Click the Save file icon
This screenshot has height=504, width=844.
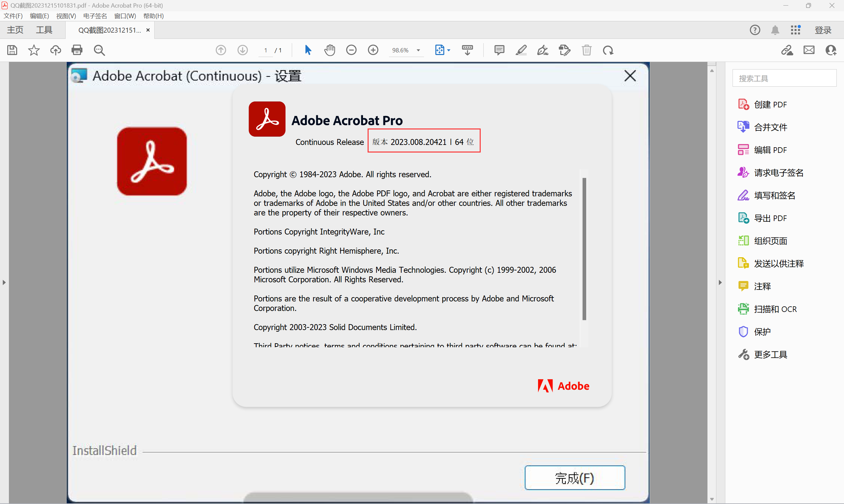(12, 50)
